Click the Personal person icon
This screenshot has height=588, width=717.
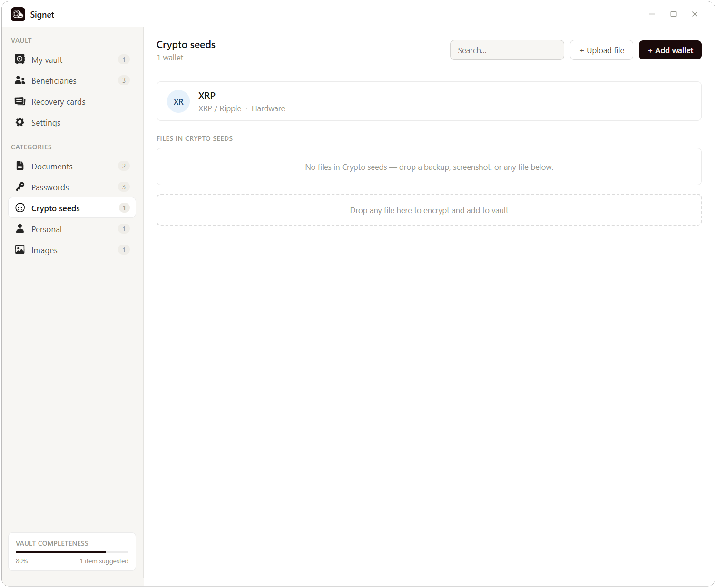pos(20,229)
